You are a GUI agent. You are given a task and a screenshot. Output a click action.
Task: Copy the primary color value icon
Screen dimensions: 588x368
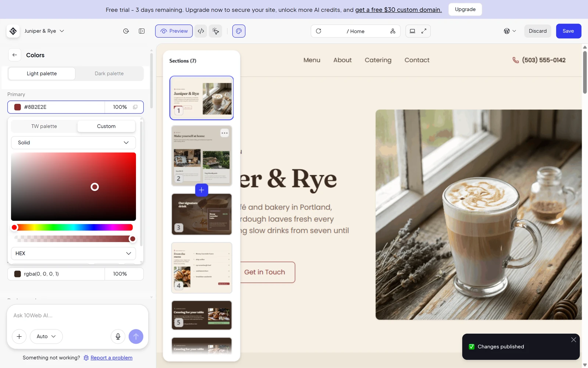coord(135,107)
